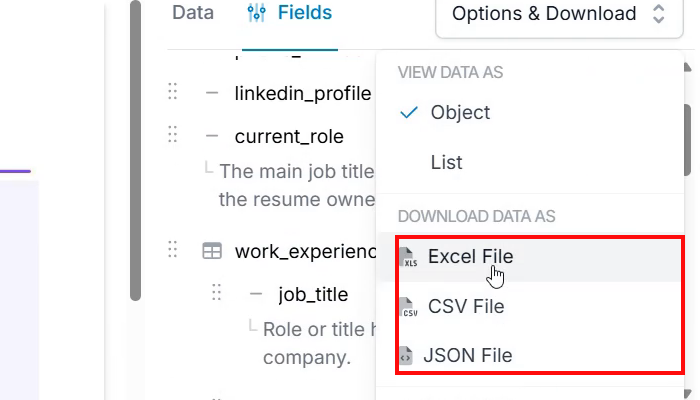Open the Options & Download dropdown
Viewport: 700px width, 400px height.
pos(559,15)
